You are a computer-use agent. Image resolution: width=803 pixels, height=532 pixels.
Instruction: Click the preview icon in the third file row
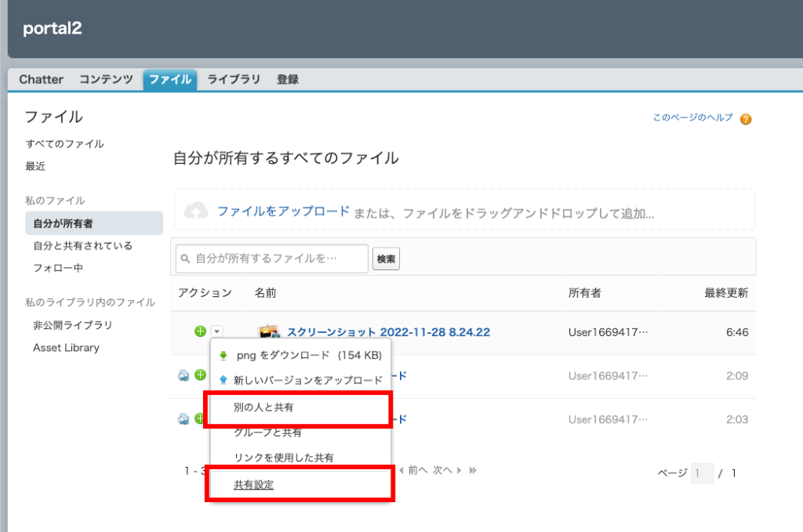(183, 419)
